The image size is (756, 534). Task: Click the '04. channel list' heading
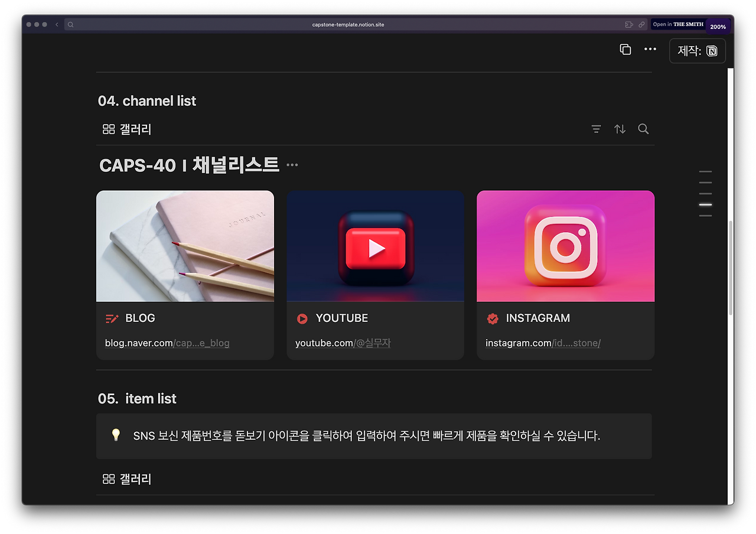coord(147,101)
